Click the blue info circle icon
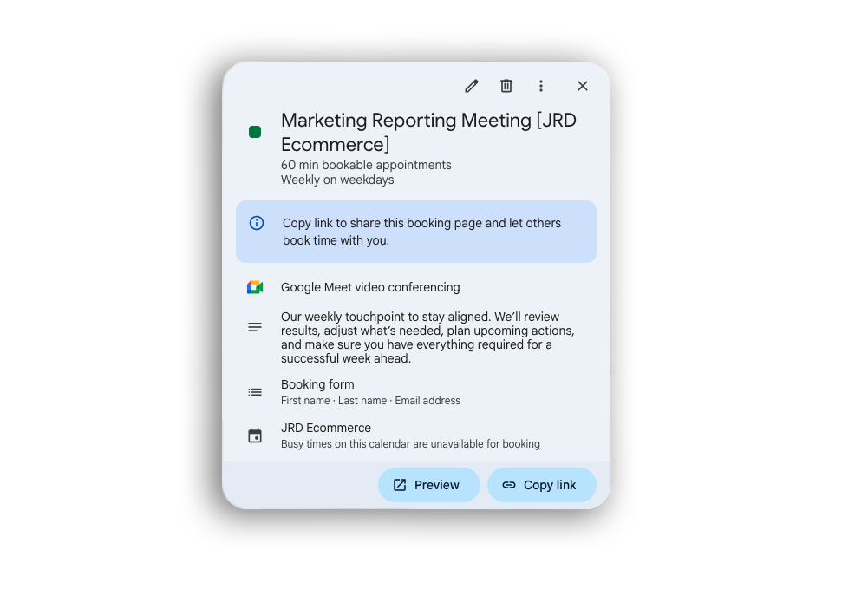The image size is (868, 609). click(x=257, y=223)
